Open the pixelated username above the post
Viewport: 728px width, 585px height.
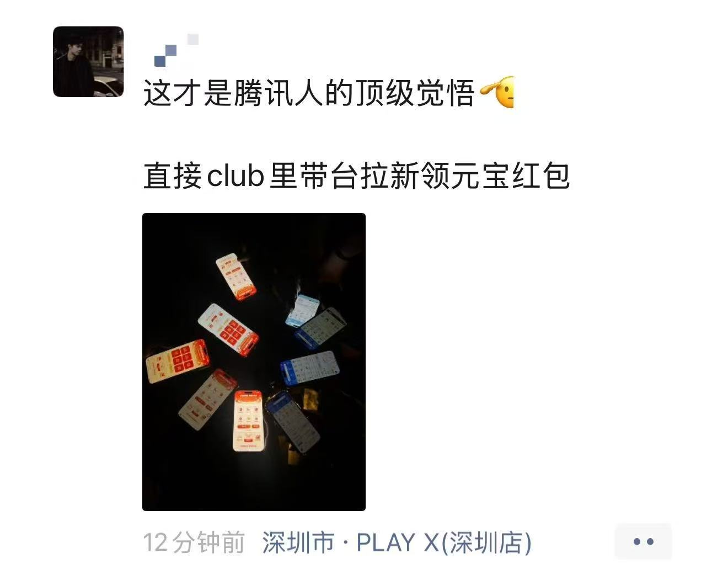[x=176, y=50]
